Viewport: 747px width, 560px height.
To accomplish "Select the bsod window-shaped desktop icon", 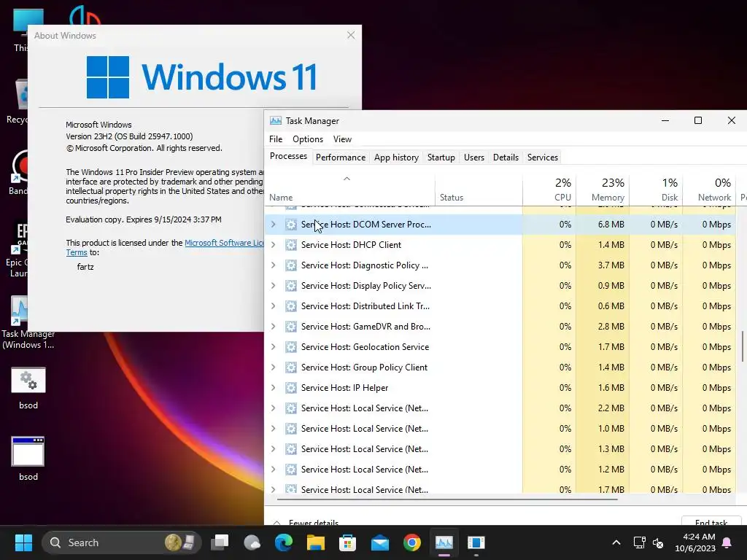I will 28,459.
